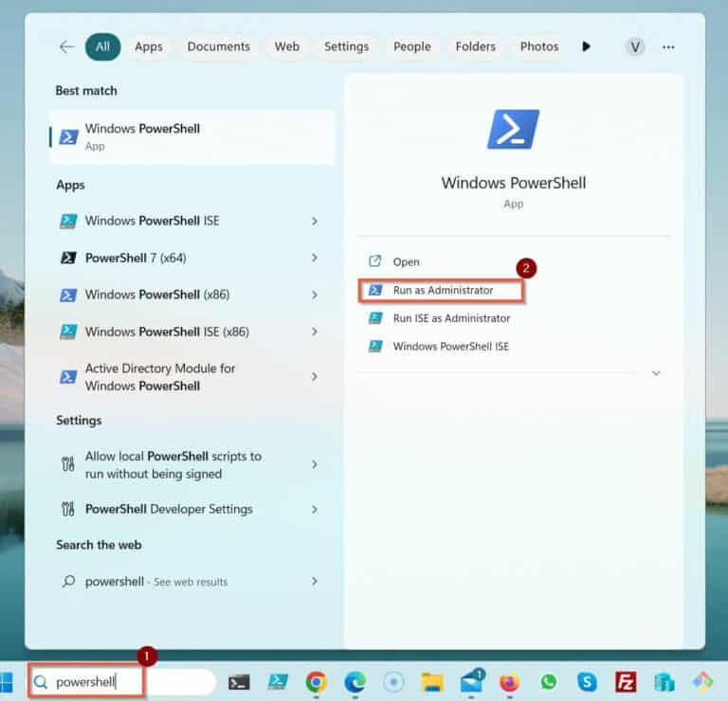Screen dimensions: 728x701
Task: Switch to the Apps filter tab
Action: (x=149, y=46)
